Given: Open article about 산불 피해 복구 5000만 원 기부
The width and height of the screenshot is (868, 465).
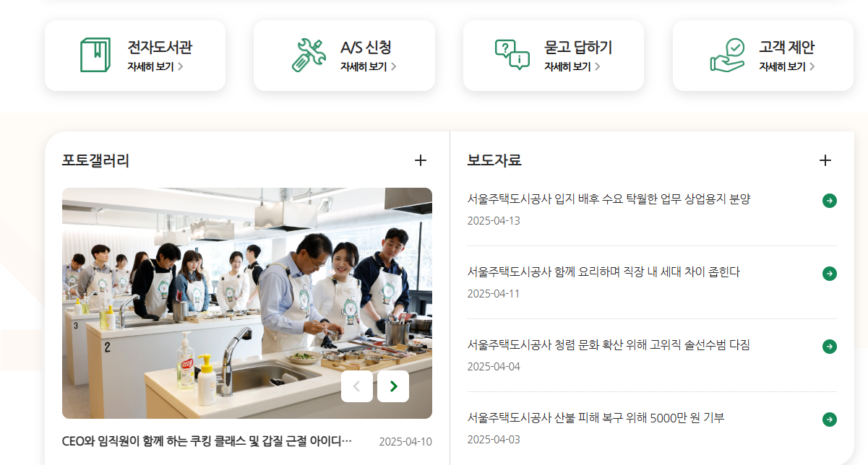Looking at the screenshot, I should point(596,418).
